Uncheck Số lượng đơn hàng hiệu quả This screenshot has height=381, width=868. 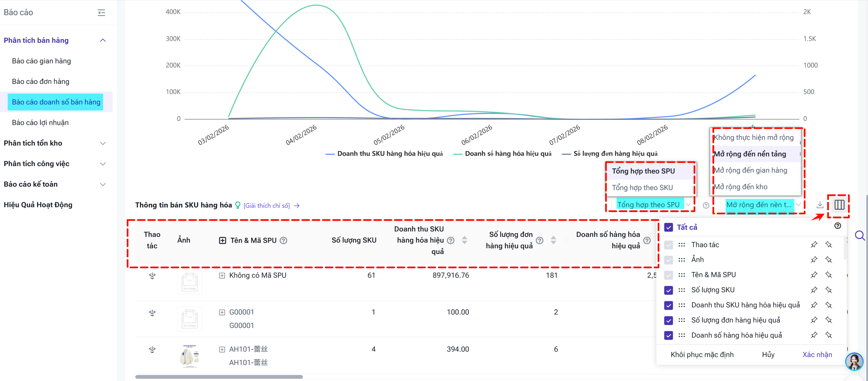point(668,320)
